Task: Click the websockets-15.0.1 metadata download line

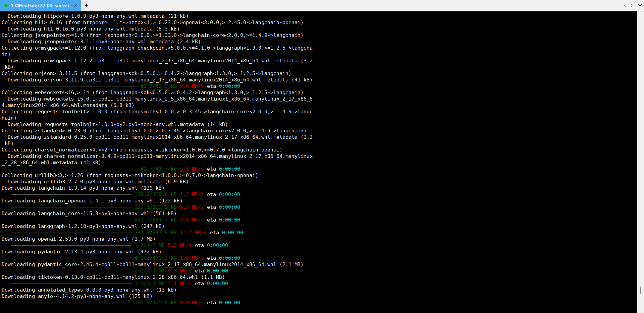Action: point(157,102)
